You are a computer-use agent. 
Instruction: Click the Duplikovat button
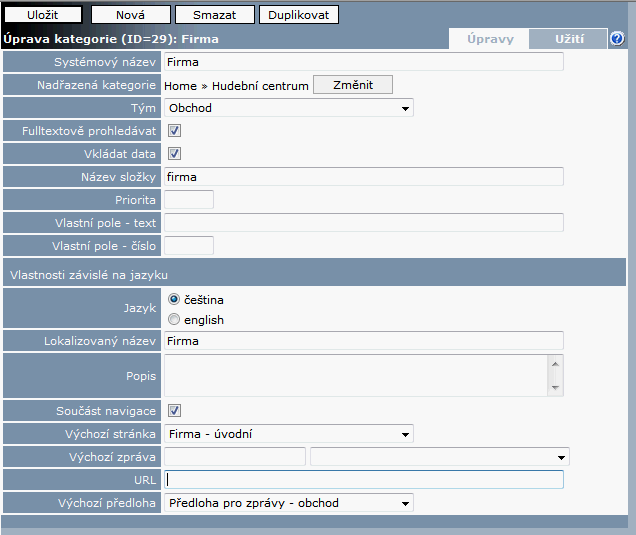tap(298, 15)
